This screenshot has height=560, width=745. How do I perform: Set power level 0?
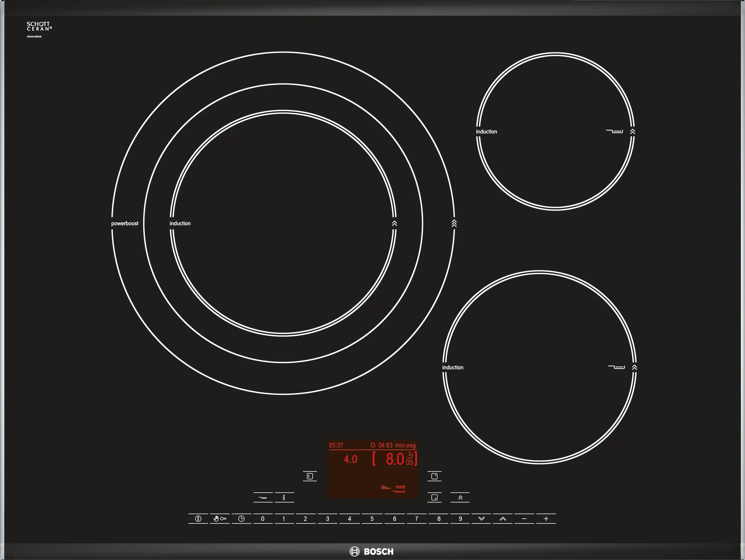263,519
